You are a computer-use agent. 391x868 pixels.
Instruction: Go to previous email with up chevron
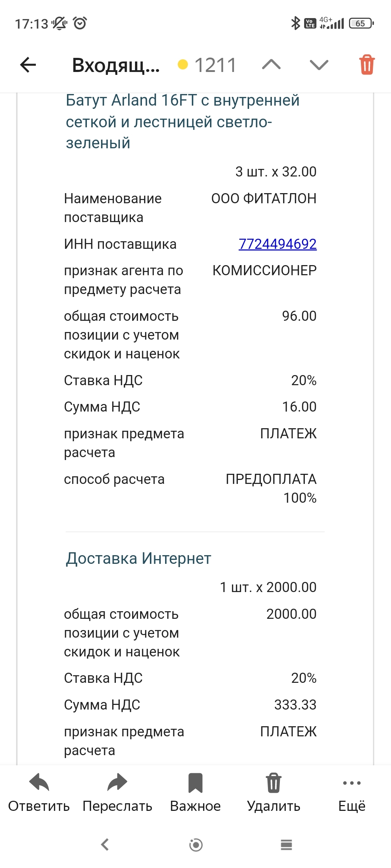point(271,65)
